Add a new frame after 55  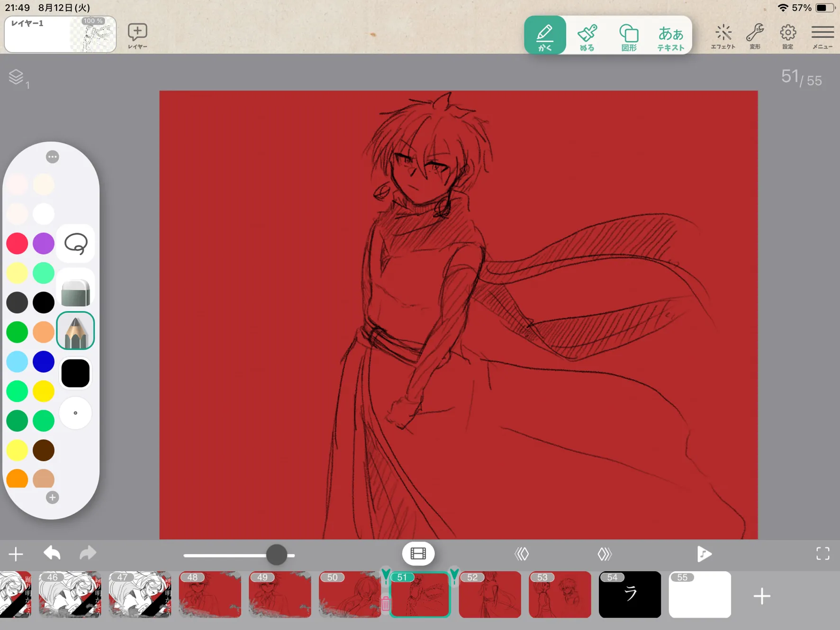coord(762,596)
